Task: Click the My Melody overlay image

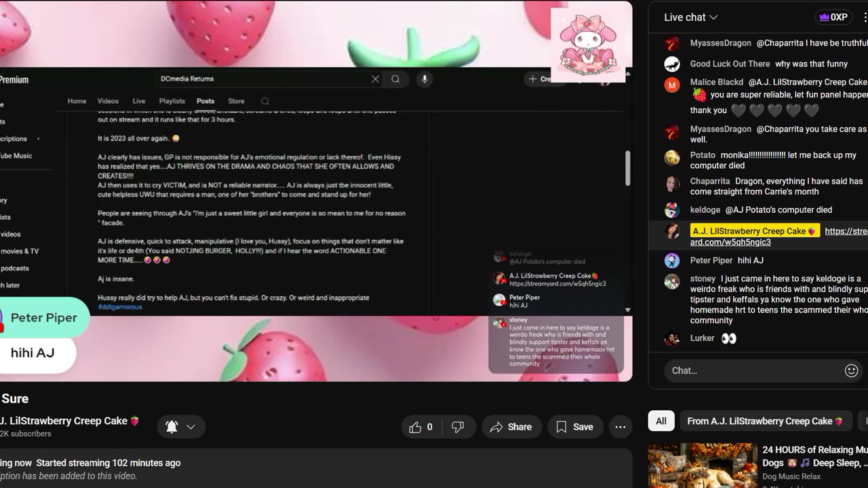Action: coord(588,45)
